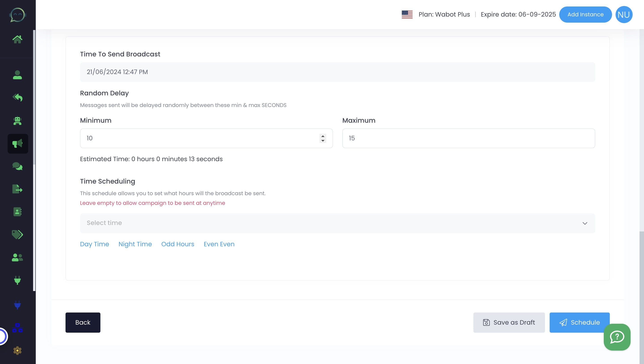Open the Chat/Conversations icon
Viewport: 644px width, 364px height.
coord(18,167)
